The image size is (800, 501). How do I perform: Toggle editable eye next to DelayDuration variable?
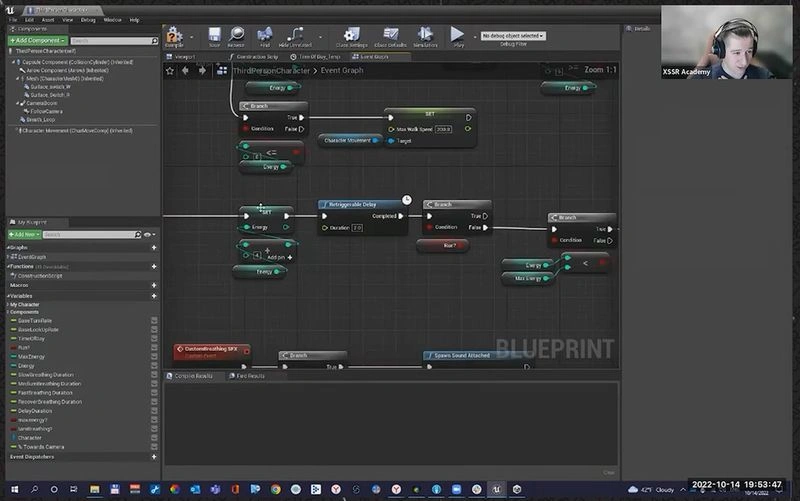point(154,411)
